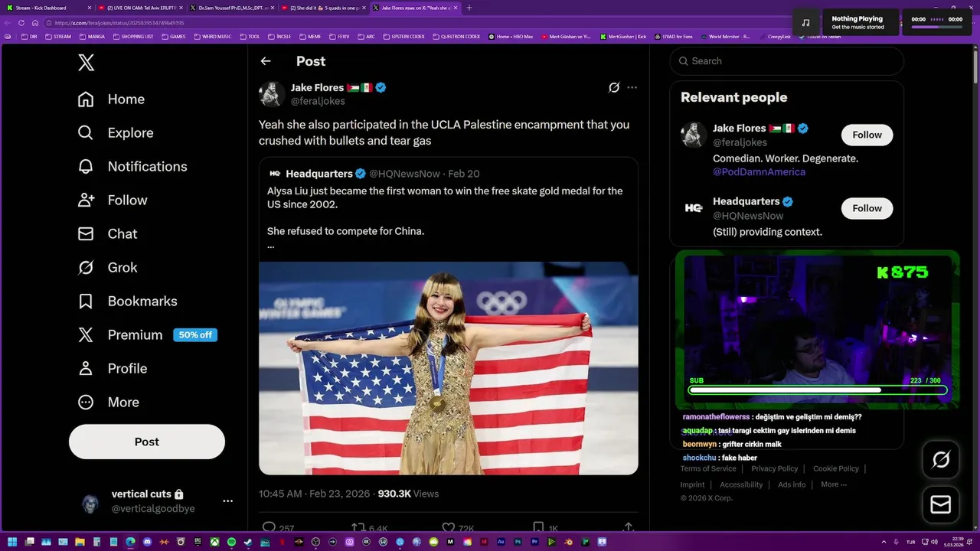
Task: Open the Explore page
Action: point(116,133)
